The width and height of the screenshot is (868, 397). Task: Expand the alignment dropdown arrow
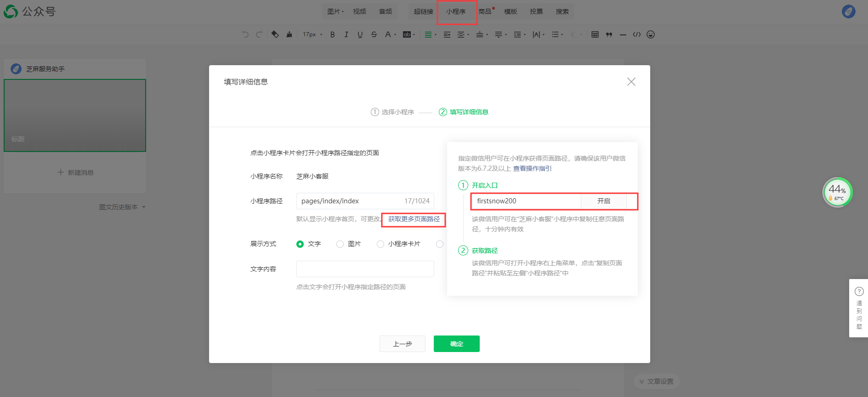tap(436, 35)
